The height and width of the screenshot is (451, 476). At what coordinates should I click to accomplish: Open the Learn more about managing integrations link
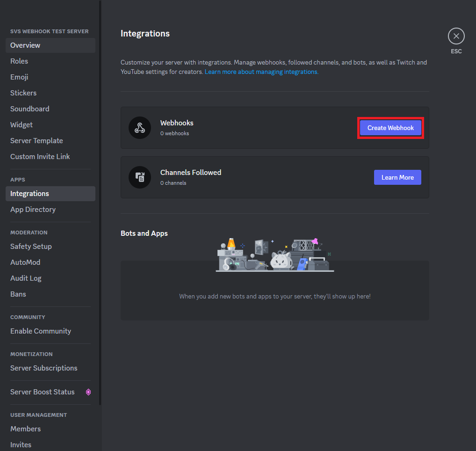[x=261, y=72]
